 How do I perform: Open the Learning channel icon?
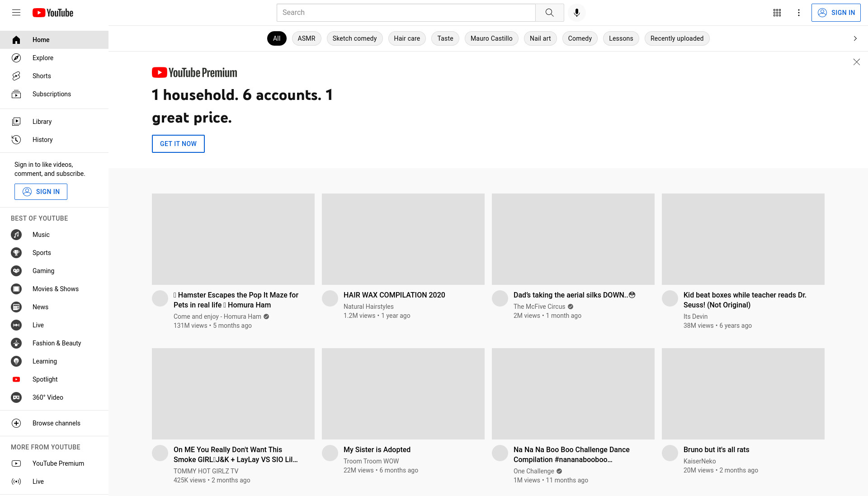pyautogui.click(x=16, y=361)
